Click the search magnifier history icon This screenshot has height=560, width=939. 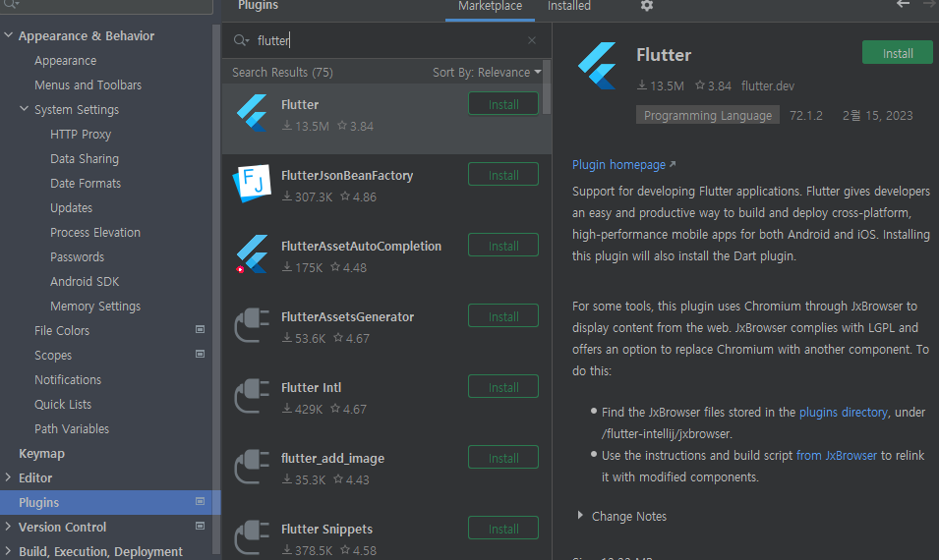pyautogui.click(x=241, y=40)
